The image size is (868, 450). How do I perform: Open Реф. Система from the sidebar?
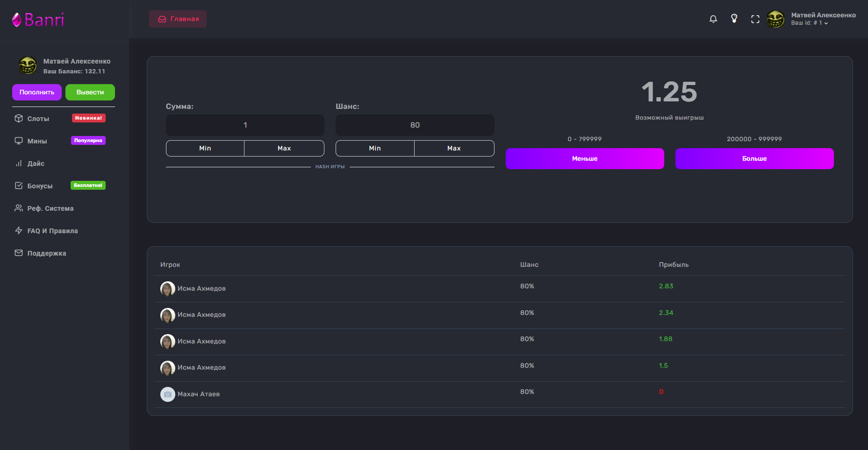tap(50, 208)
